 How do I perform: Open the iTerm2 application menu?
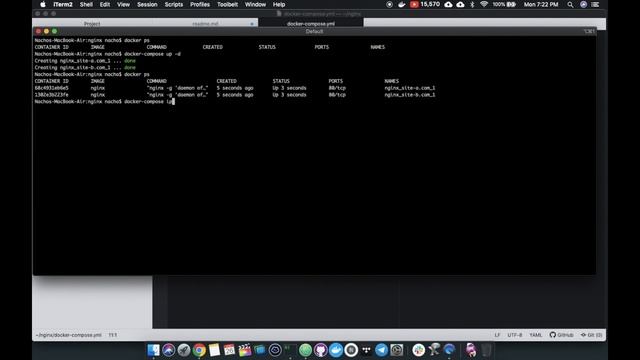pos(63,4)
